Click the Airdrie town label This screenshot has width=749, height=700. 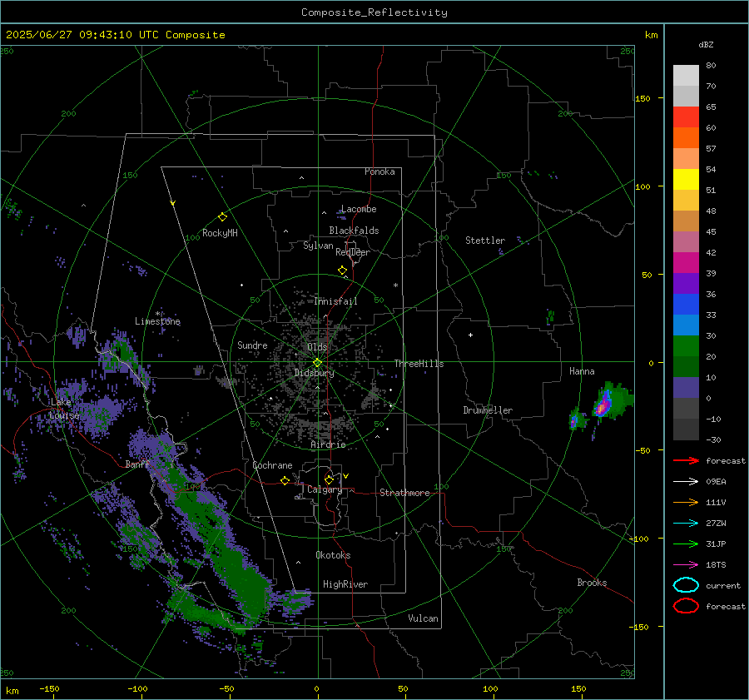tap(328, 444)
